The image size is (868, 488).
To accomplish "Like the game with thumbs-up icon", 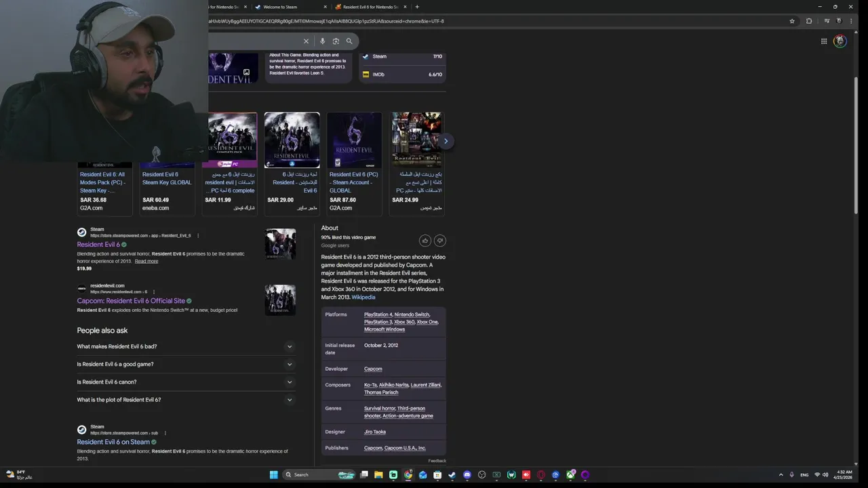I will (x=425, y=241).
